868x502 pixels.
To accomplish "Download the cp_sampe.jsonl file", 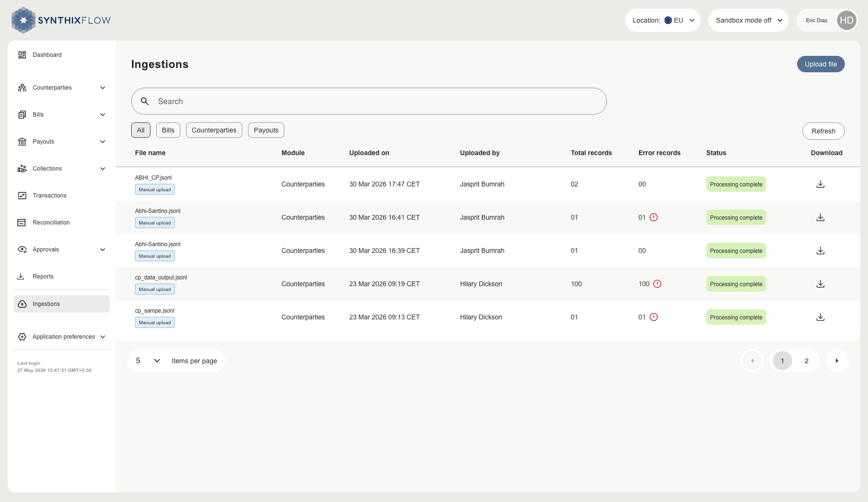I will click(820, 317).
